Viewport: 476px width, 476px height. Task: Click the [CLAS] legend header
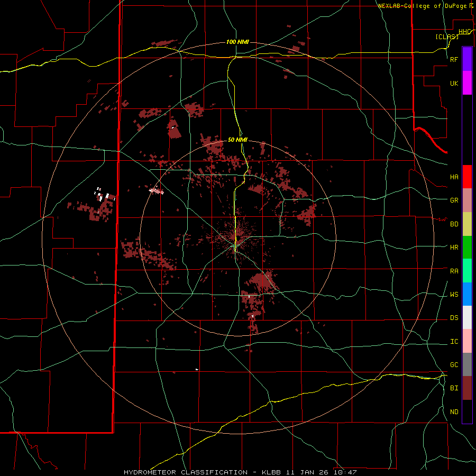pyautogui.click(x=447, y=36)
